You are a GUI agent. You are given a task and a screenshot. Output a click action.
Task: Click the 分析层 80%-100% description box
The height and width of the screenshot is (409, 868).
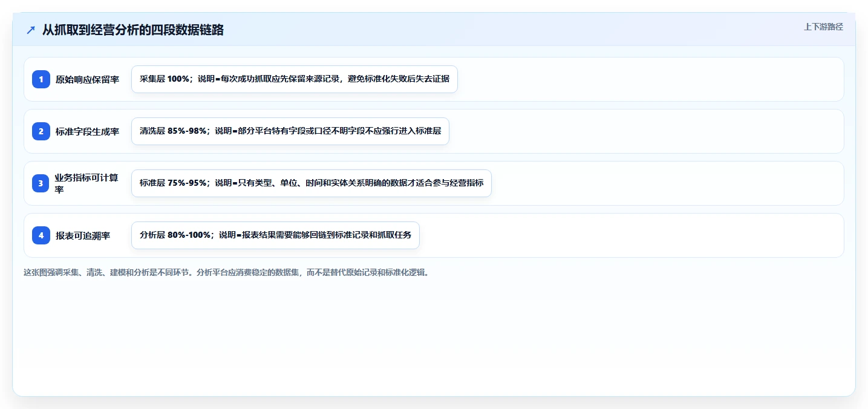click(275, 235)
